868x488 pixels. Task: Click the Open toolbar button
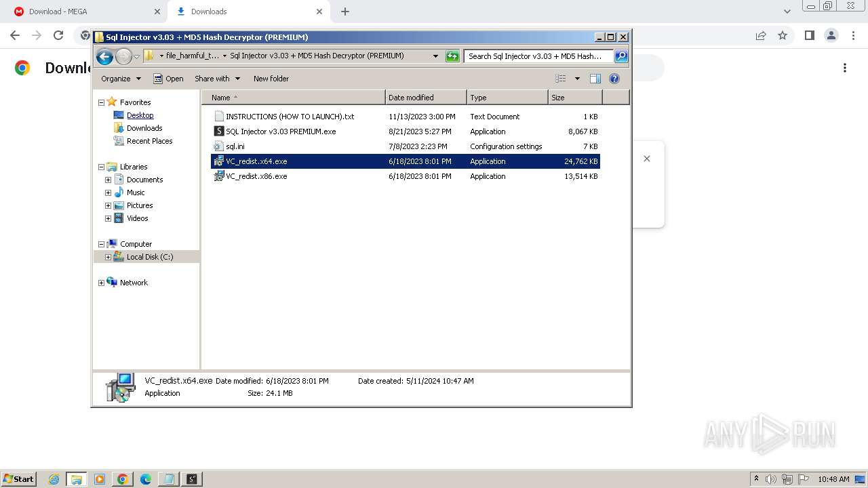(x=168, y=79)
